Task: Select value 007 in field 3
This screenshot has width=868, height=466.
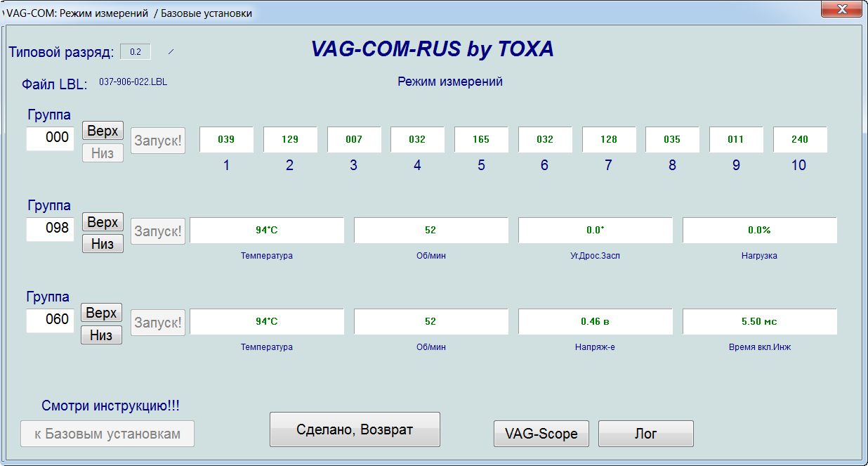Action: pyautogui.click(x=354, y=139)
